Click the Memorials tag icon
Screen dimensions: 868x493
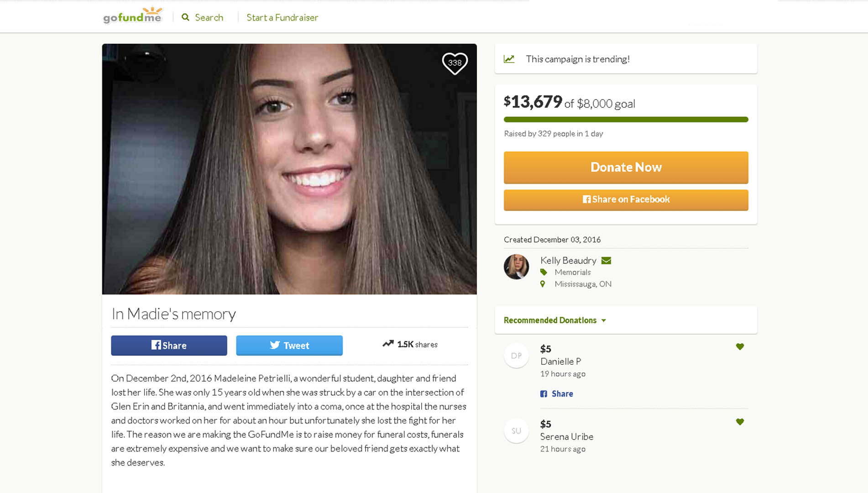pos(544,272)
